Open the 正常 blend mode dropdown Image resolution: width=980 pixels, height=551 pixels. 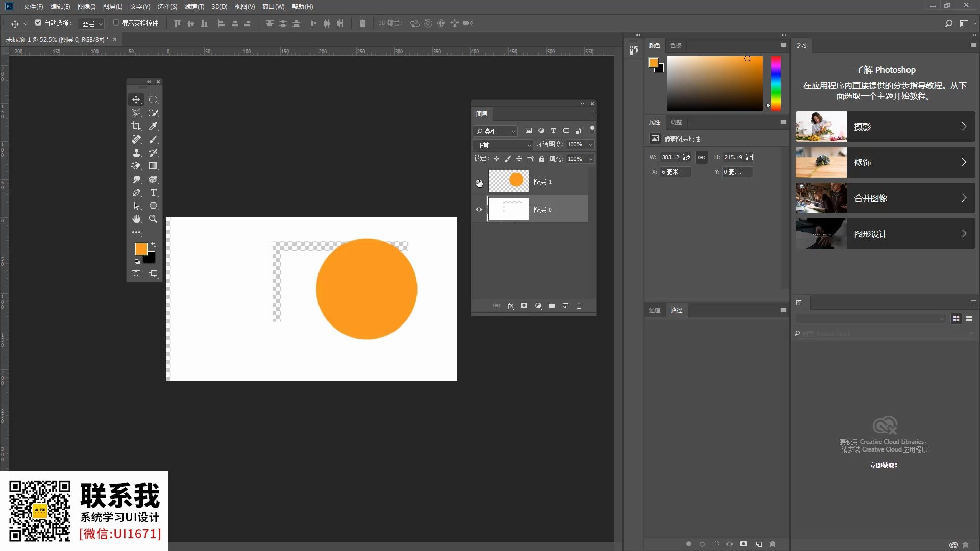pyautogui.click(x=503, y=145)
